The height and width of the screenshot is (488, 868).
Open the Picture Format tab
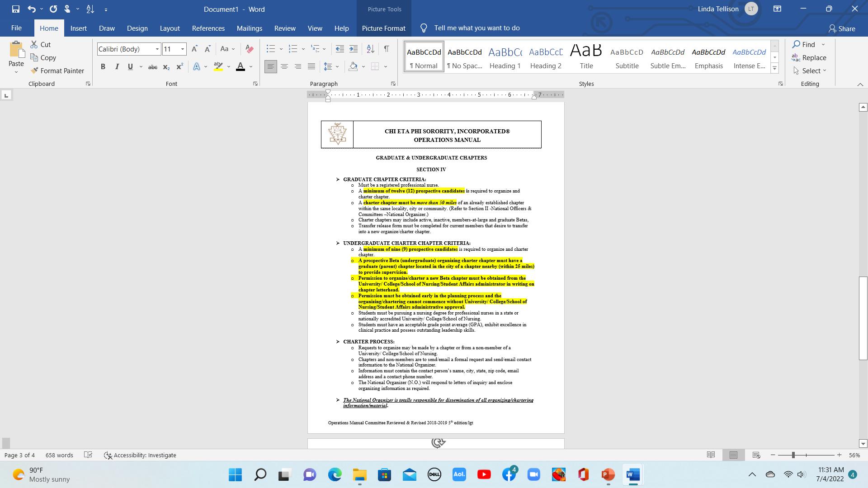click(x=384, y=28)
